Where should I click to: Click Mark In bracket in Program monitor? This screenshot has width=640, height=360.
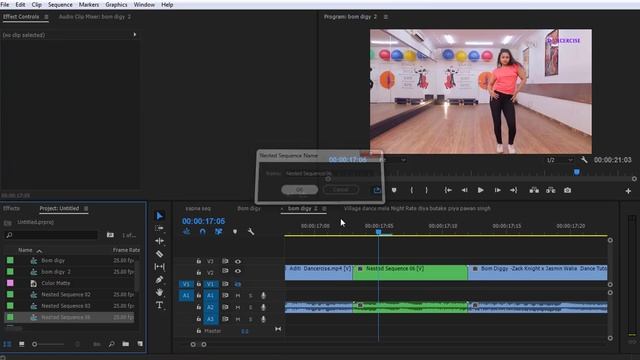pos(411,190)
